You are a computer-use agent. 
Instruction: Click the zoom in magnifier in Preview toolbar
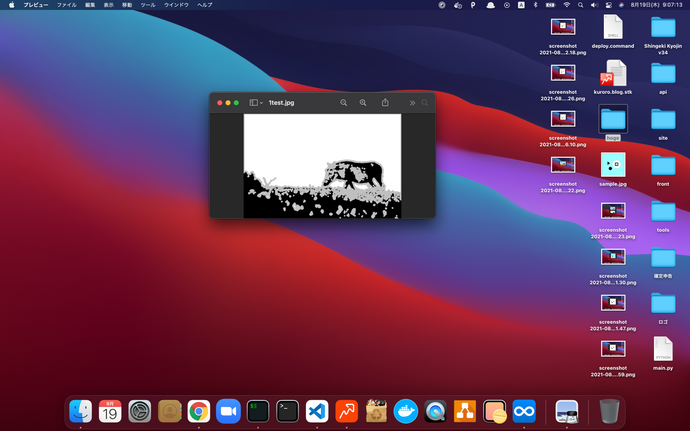click(363, 103)
